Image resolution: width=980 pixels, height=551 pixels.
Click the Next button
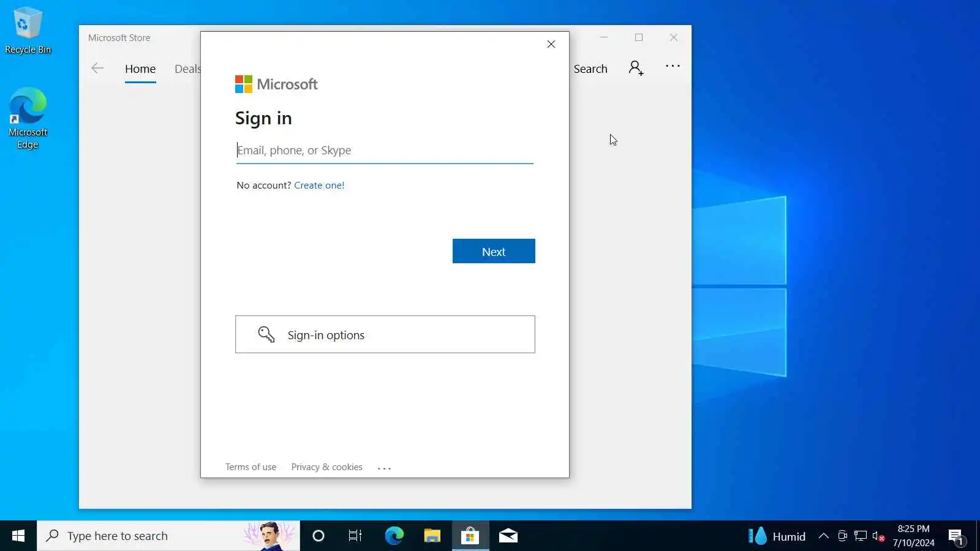tap(494, 251)
